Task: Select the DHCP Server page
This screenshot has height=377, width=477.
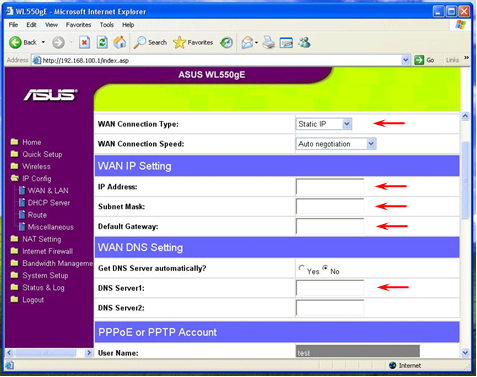Action: point(45,203)
